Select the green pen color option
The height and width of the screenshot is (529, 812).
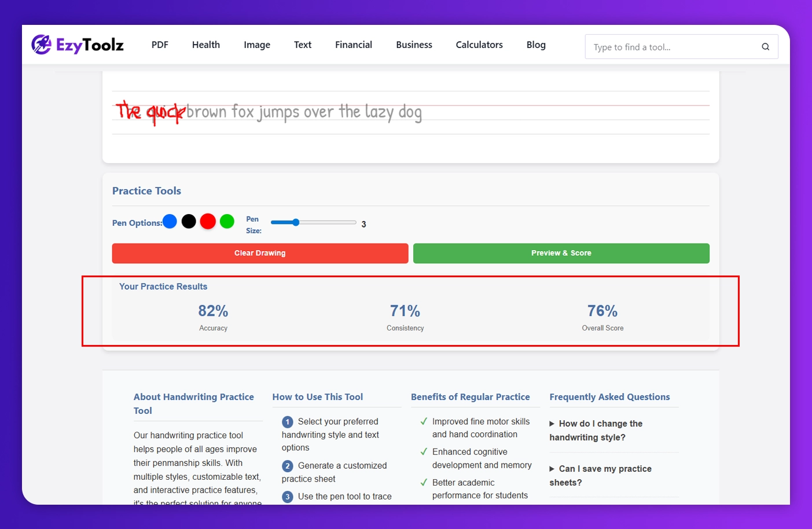pos(227,221)
